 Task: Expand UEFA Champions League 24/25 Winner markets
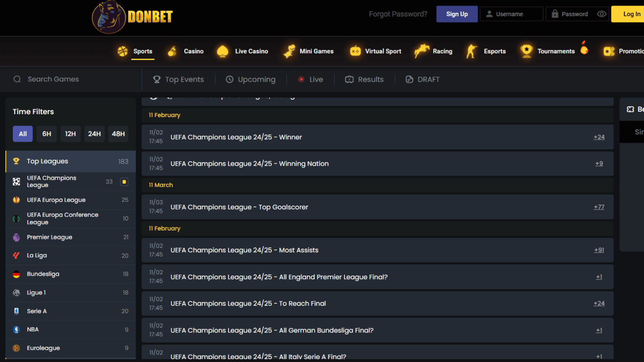599,137
